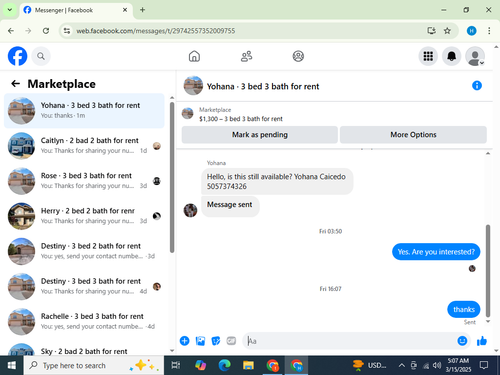
Task: Go to Facebook Home icon
Action: (x=194, y=56)
